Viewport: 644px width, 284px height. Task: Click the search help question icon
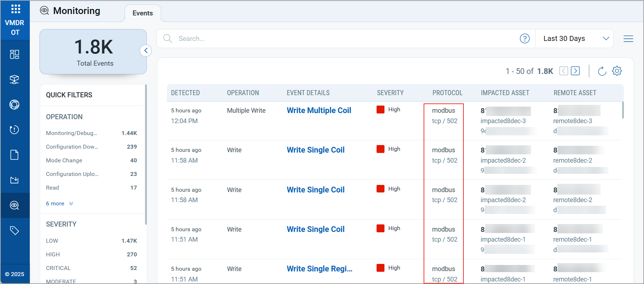[524, 38]
